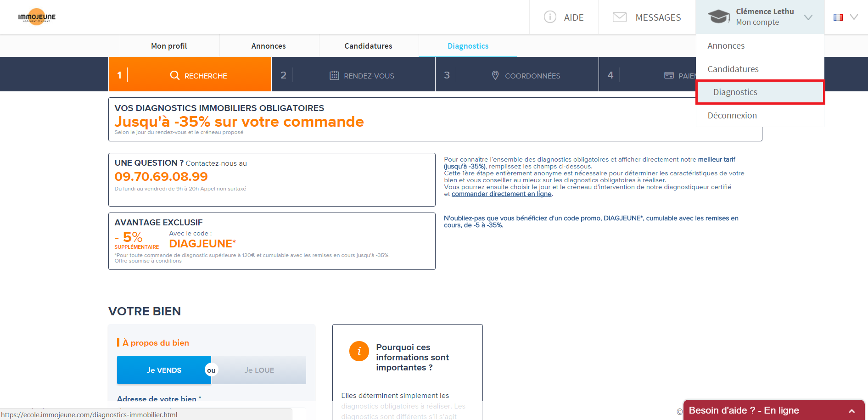
Task: Click the VOTRE BIEN heading
Action: click(145, 311)
